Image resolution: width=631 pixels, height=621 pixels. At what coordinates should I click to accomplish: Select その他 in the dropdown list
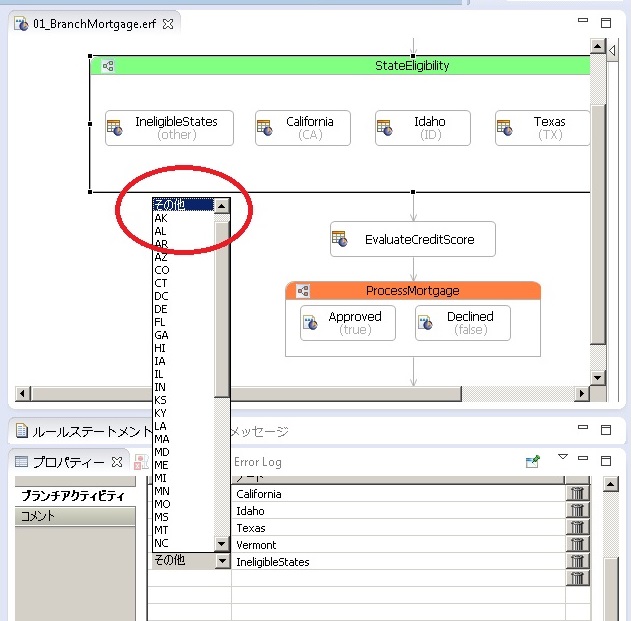point(184,205)
